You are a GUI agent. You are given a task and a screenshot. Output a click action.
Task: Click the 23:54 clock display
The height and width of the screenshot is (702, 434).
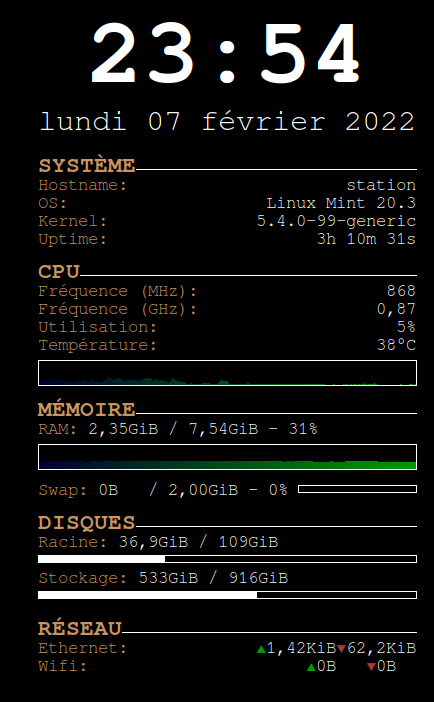(225, 53)
